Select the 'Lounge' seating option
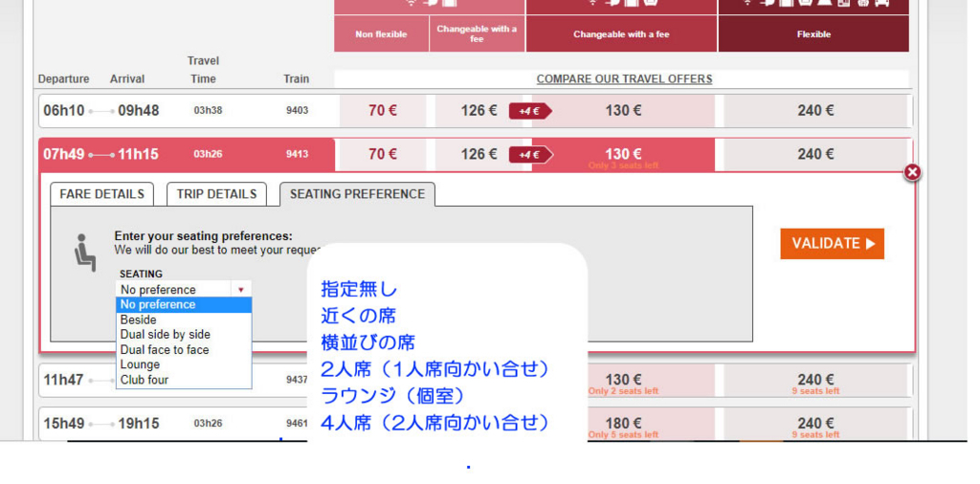Viewport: 980px width, 484px height. 184,364
